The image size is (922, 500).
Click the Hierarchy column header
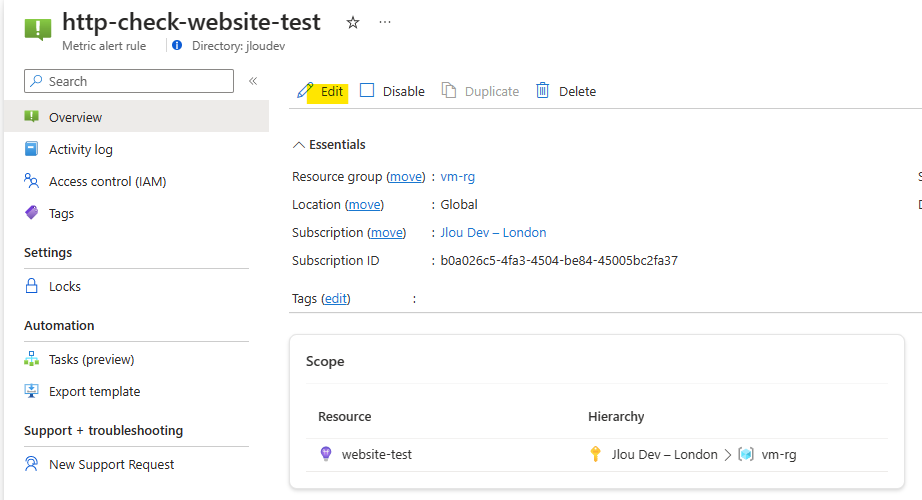click(616, 416)
